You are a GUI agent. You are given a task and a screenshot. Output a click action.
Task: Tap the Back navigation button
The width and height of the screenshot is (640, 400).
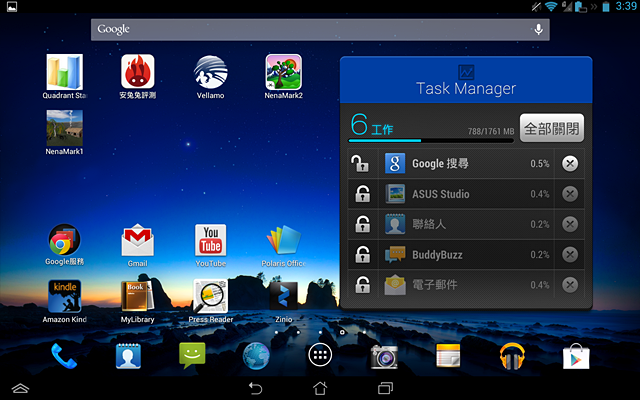pos(256,388)
